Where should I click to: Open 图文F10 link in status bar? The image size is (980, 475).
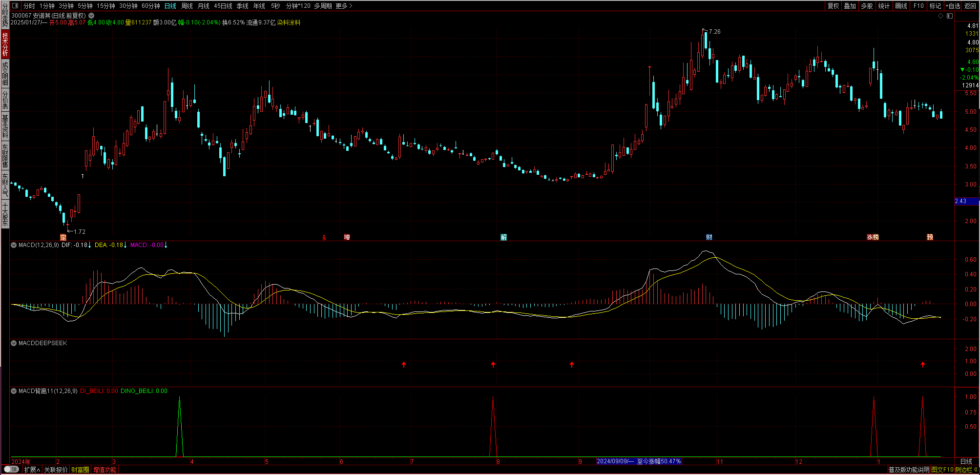[x=942, y=470]
